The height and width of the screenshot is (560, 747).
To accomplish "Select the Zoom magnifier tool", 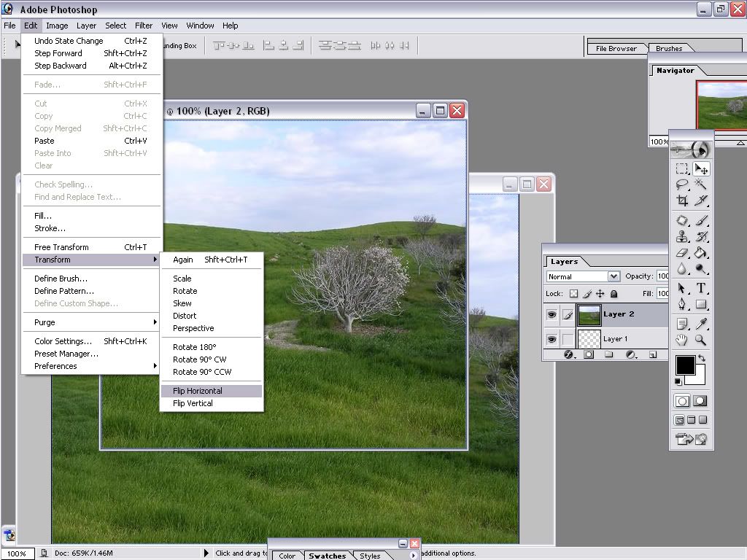I will point(701,340).
